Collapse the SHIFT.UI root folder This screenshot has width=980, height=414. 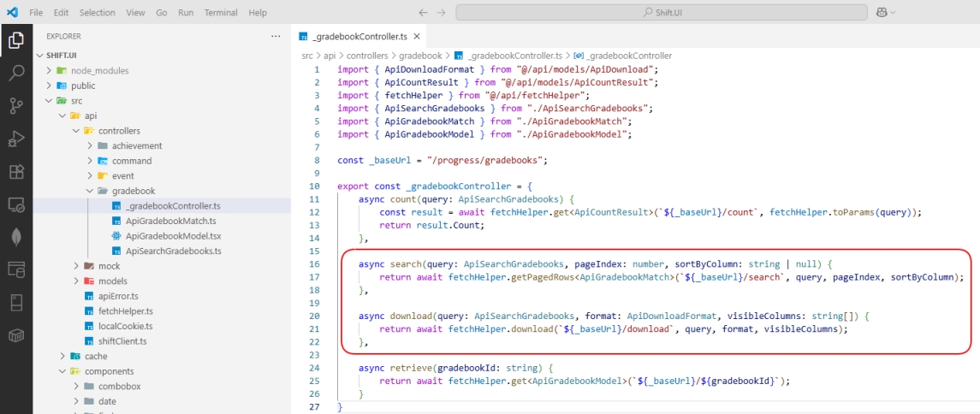point(42,56)
